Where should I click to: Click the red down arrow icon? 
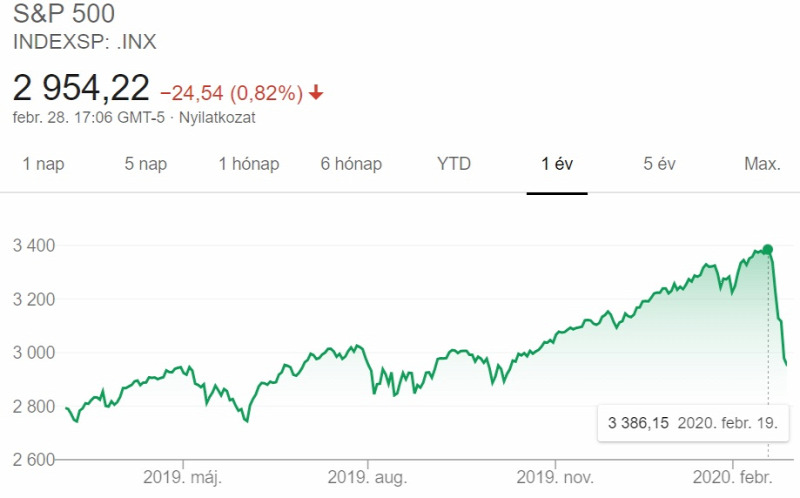pos(316,93)
